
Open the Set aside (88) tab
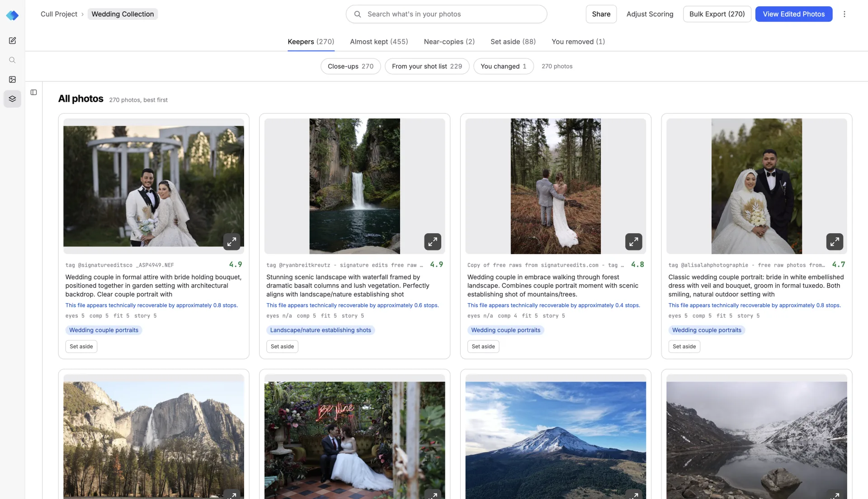(513, 42)
